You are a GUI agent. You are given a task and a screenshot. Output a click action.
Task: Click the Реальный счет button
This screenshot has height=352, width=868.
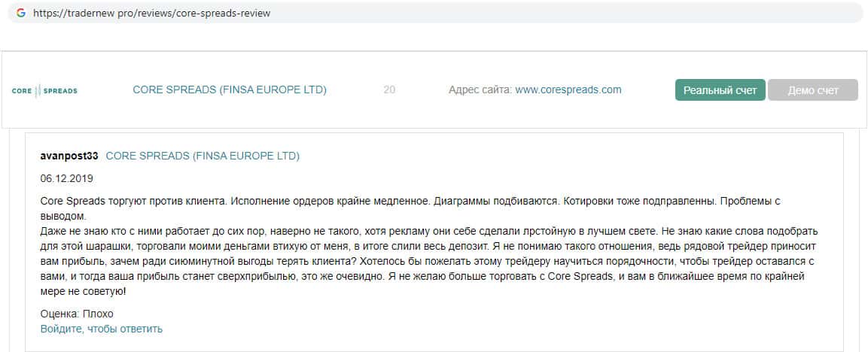(720, 90)
